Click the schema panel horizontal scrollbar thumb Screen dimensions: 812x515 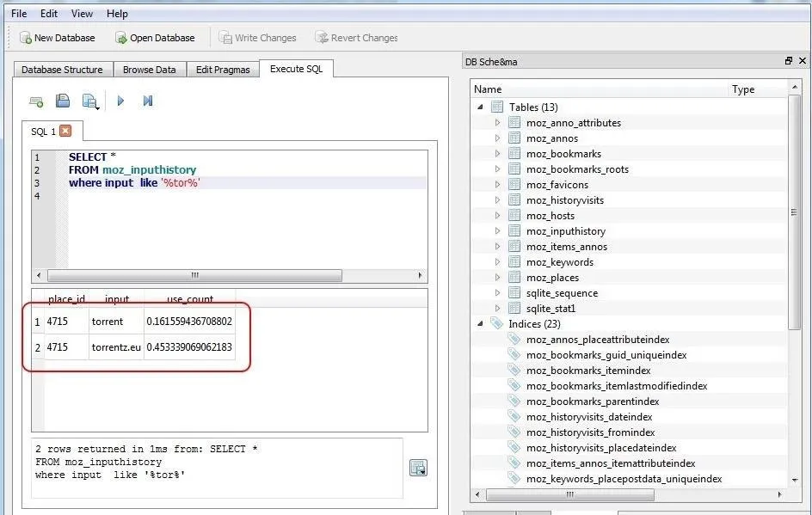[570, 495]
